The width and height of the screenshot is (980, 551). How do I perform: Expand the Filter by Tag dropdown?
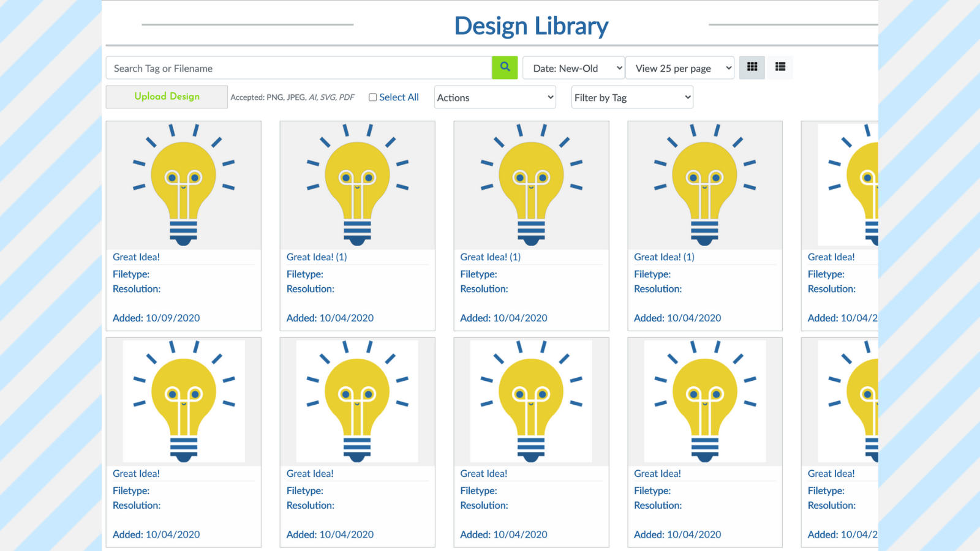click(x=631, y=97)
